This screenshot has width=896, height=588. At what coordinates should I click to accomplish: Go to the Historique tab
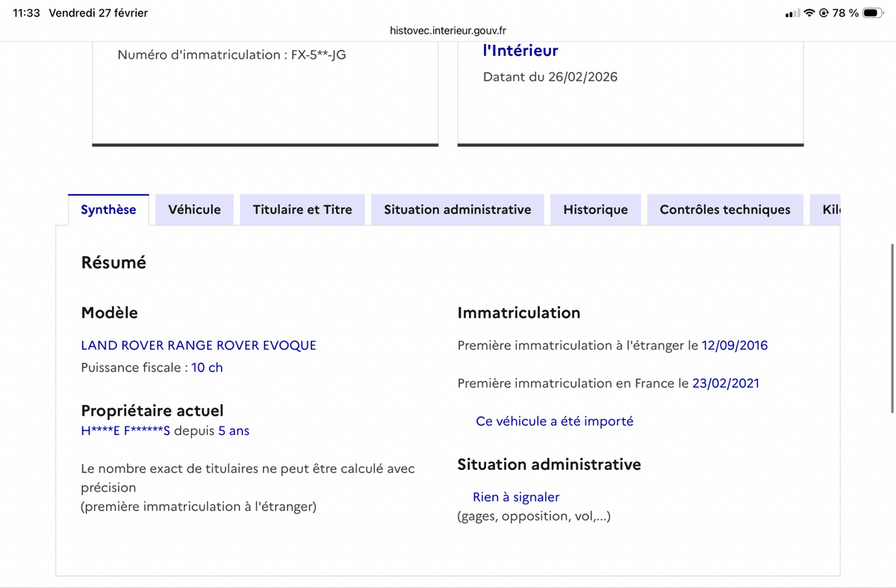tap(595, 210)
